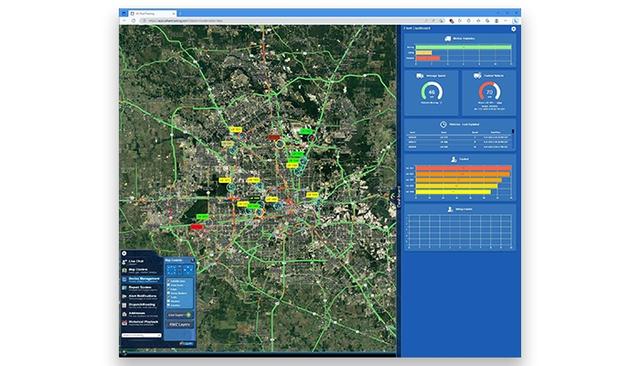Click the browser back arrow
Viewport: 640px width, 366px height.
click(x=124, y=20)
